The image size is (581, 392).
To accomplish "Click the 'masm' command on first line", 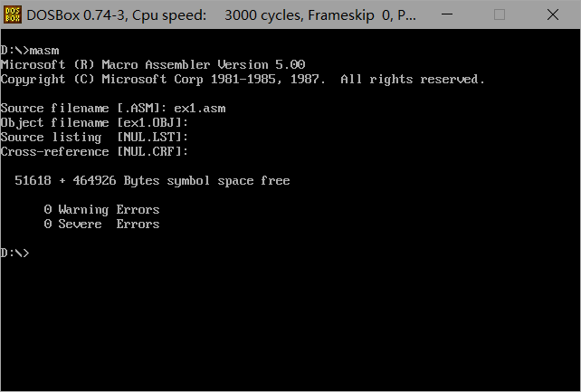I will click(44, 51).
